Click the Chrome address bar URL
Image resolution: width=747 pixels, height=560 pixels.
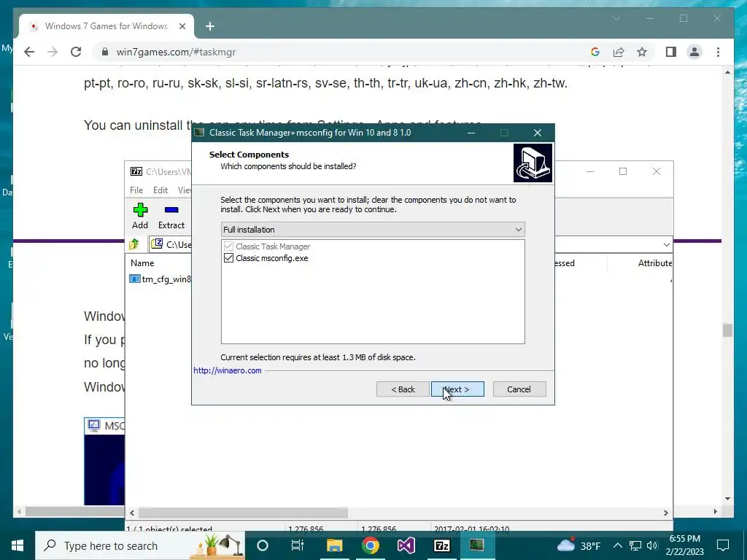[176, 52]
